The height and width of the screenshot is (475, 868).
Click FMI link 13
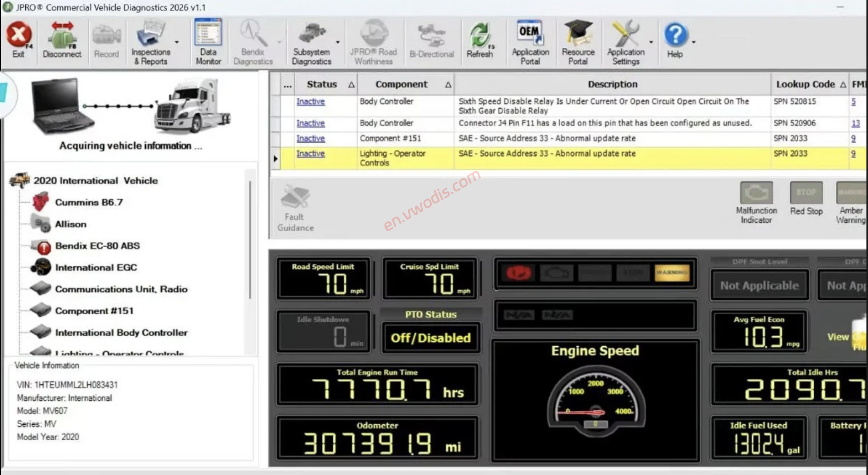point(856,123)
